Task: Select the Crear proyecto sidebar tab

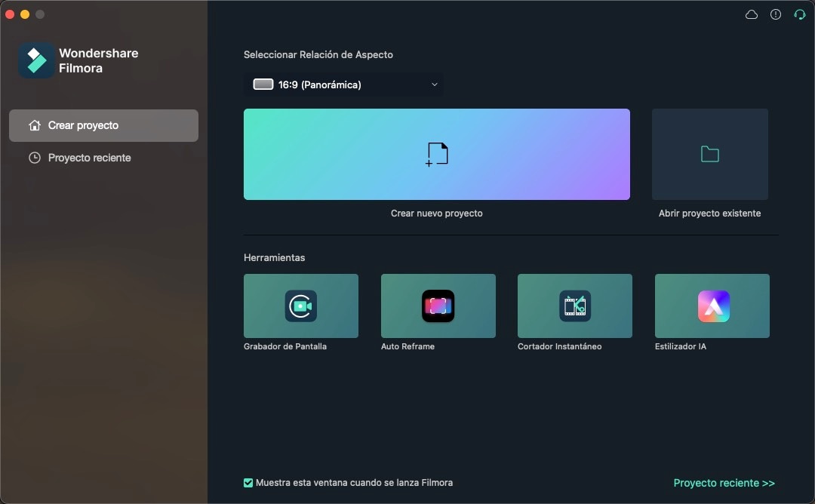Action: point(104,125)
